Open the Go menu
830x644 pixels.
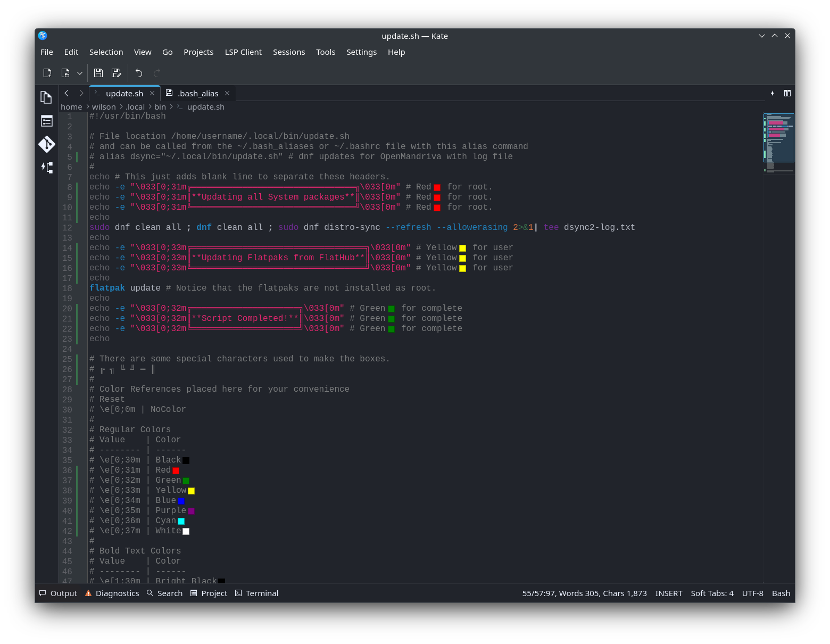(168, 52)
